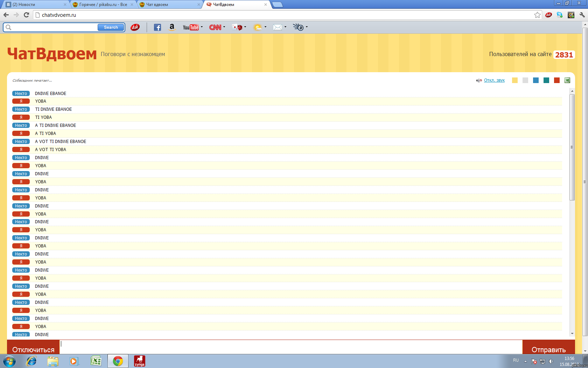Open the dice games toolbar icon
Screen dimensions: 588x368
point(237,27)
